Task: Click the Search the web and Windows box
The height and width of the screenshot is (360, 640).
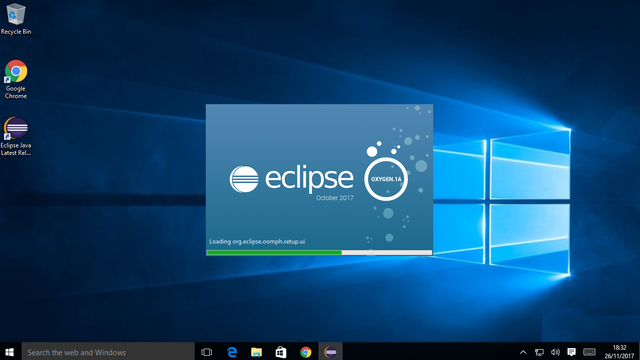Action: (108, 352)
